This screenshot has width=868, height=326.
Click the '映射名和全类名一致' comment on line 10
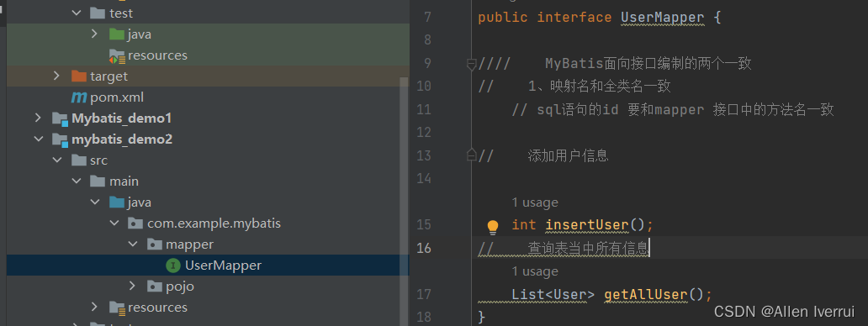(611, 87)
